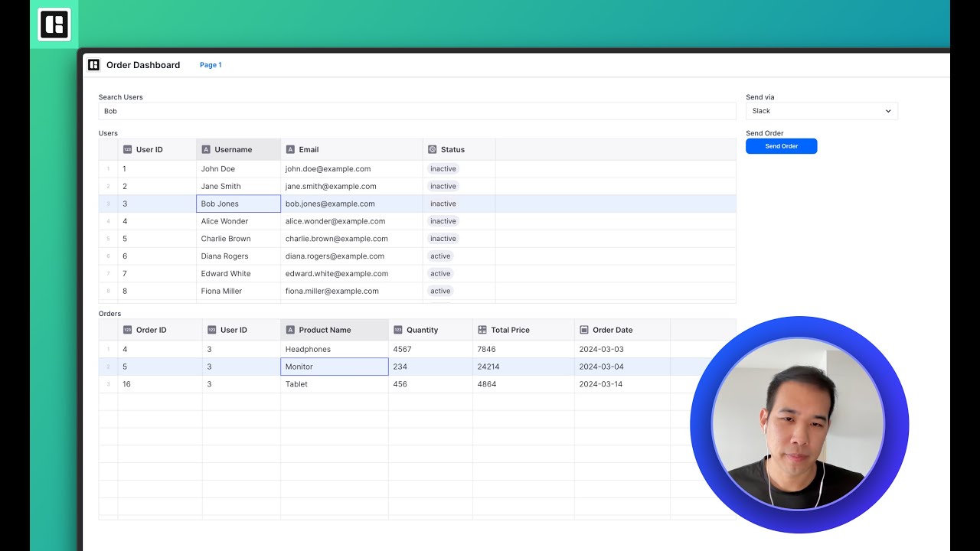980x551 pixels.
Task: Click the Username text-type column icon
Action: [206, 150]
